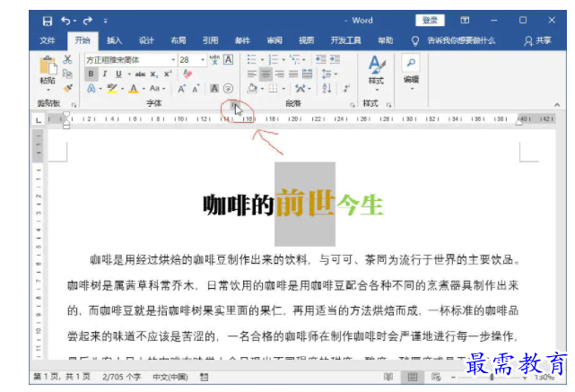
Task: Select the Format Painter brush
Action: [x=68, y=88]
